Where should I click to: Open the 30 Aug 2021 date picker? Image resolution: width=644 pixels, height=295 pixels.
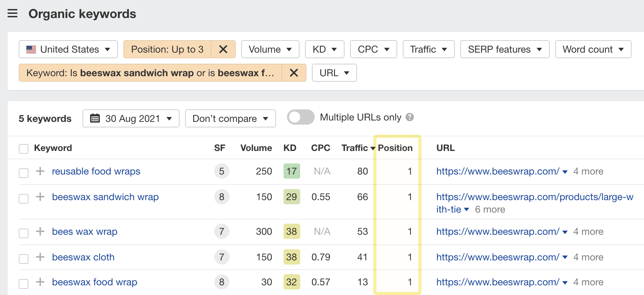(x=131, y=119)
